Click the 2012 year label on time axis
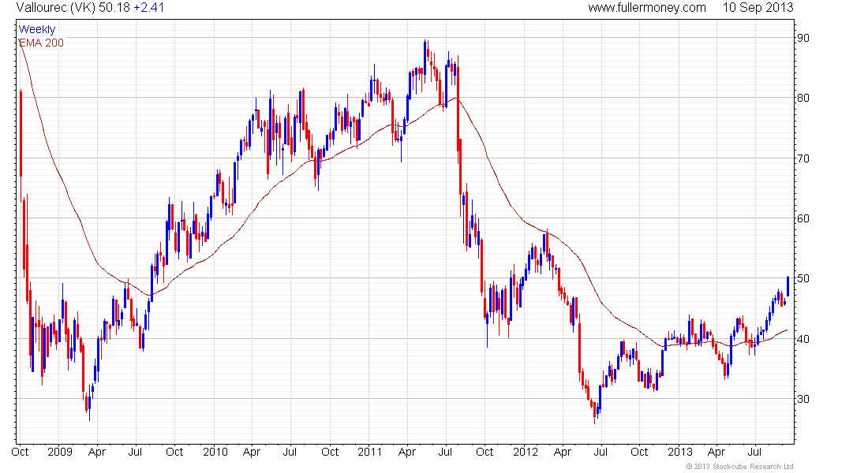Viewport: 868px width, 473px height. [526, 452]
